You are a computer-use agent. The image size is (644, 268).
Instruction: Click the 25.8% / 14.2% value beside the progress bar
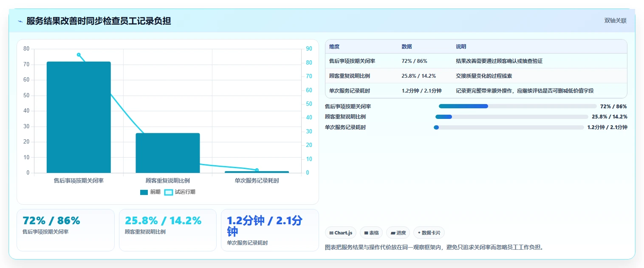coord(610,116)
